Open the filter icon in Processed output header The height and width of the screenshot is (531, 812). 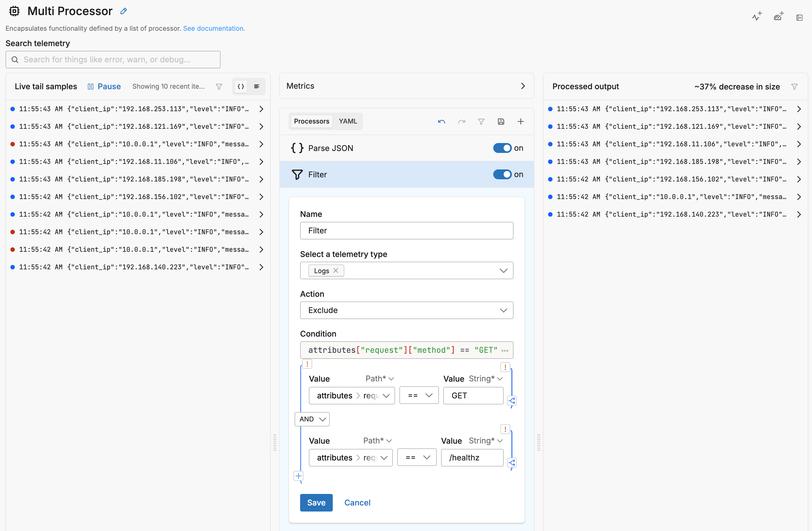tap(794, 86)
